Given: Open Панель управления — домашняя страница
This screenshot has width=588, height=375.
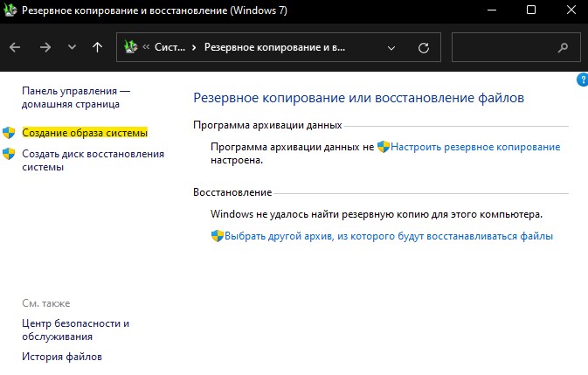Looking at the screenshot, I should 76,98.
